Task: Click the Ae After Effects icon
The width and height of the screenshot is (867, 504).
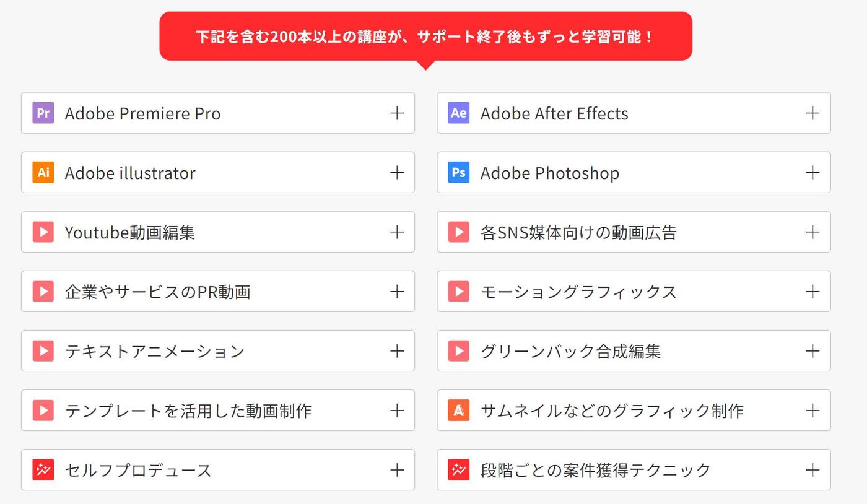Action: [x=459, y=113]
